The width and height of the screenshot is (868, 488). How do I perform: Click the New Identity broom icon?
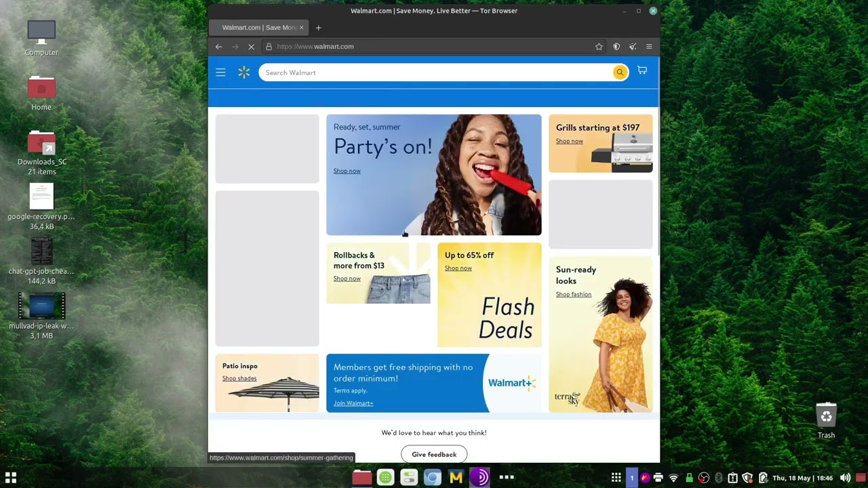point(633,47)
